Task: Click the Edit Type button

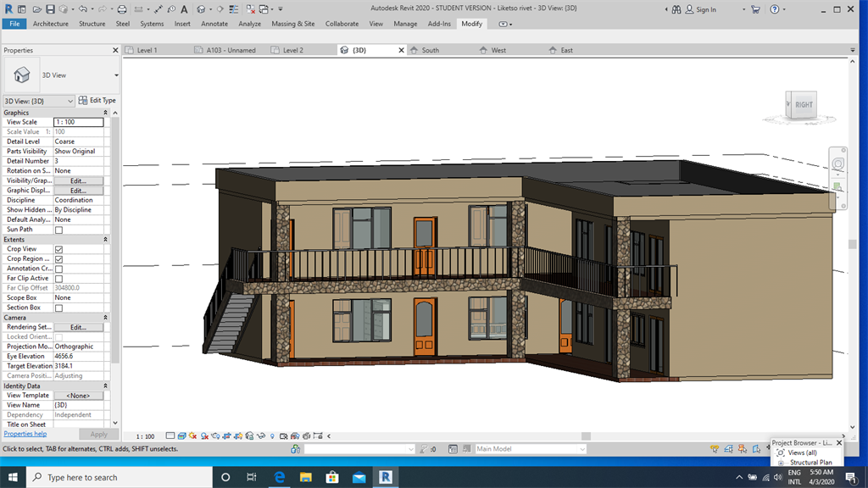Action: point(97,101)
